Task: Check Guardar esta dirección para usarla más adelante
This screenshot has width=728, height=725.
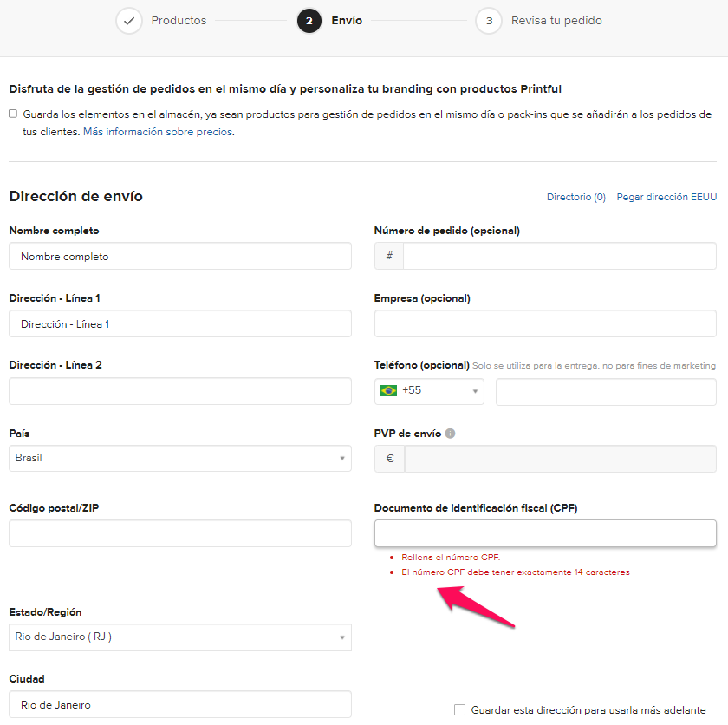Action: coord(460,709)
